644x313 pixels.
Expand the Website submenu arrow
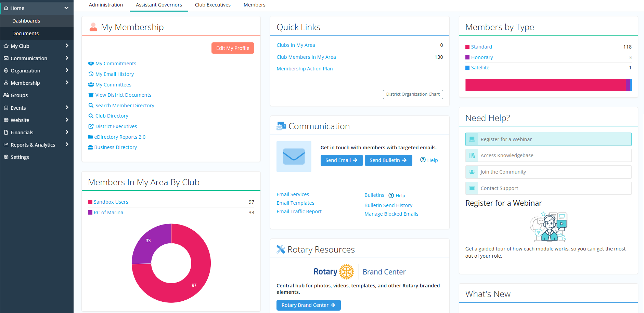pyautogui.click(x=67, y=120)
